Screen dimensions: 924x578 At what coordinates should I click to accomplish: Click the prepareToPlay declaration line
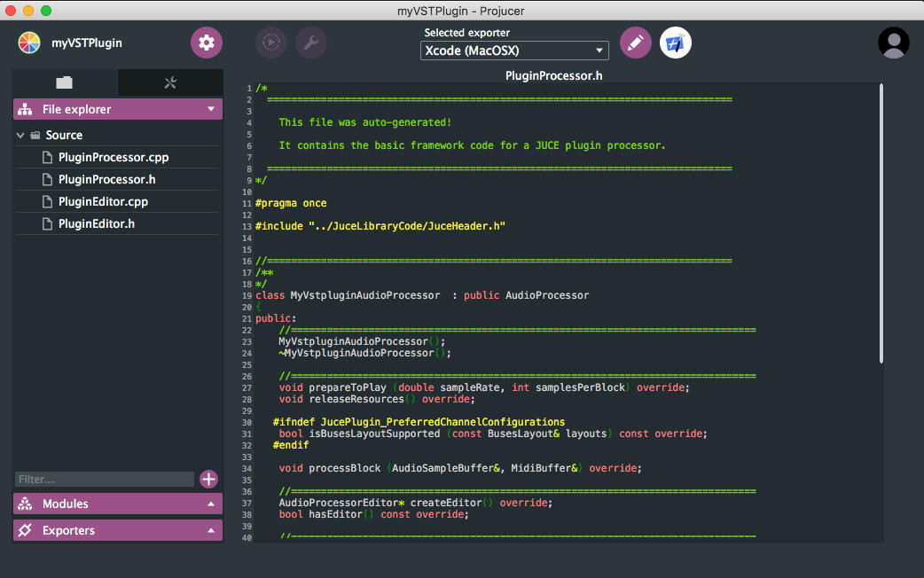pos(484,387)
